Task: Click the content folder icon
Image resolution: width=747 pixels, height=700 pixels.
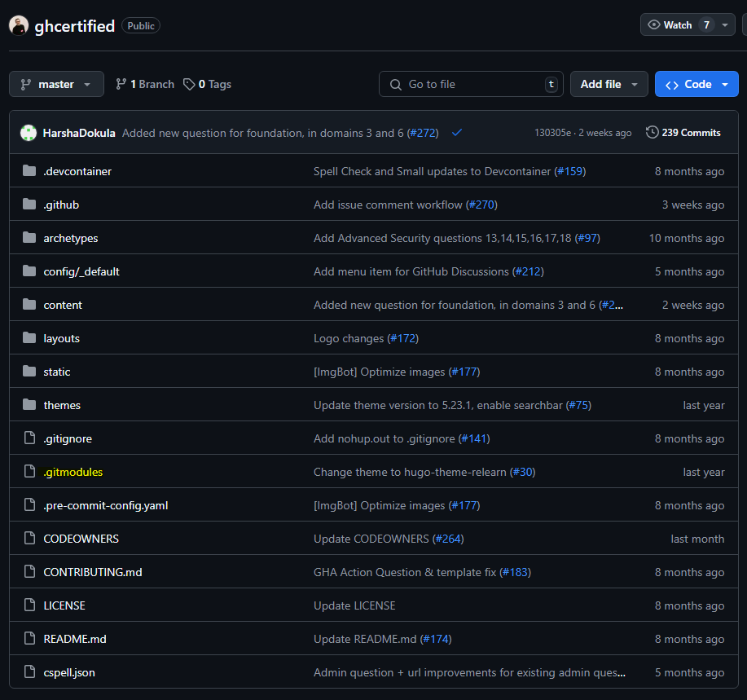Action: coord(29,304)
